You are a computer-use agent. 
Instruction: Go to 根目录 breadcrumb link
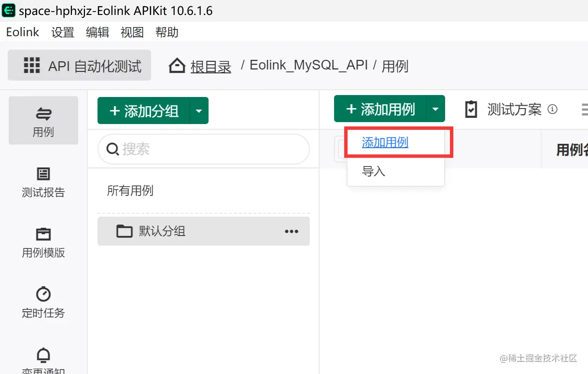(x=211, y=66)
